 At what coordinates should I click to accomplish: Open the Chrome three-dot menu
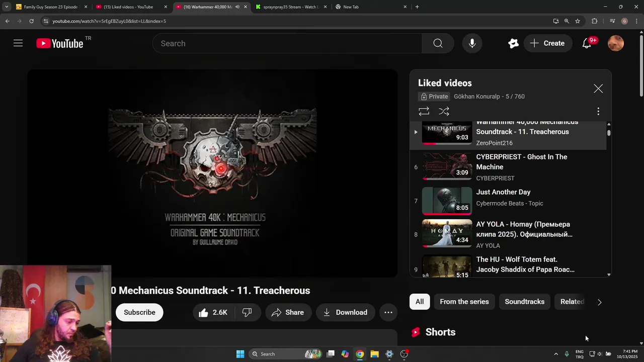(637, 21)
